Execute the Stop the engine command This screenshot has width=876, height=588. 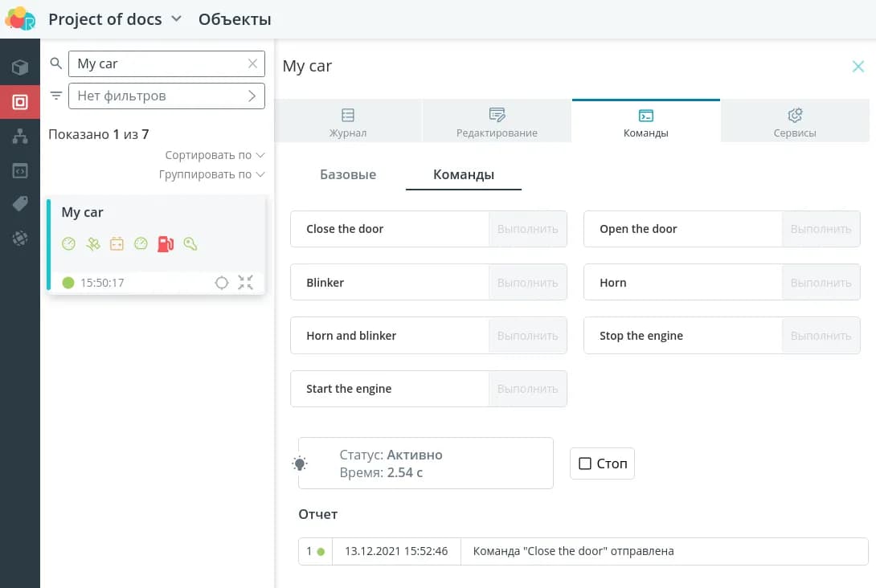click(821, 336)
